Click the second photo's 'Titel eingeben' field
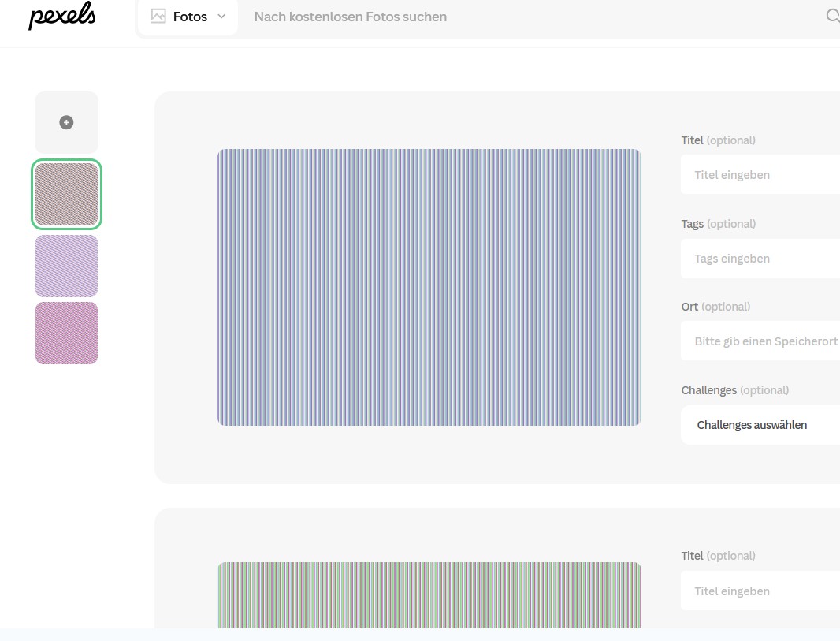Viewport: 840px width, 641px height. pos(760,591)
